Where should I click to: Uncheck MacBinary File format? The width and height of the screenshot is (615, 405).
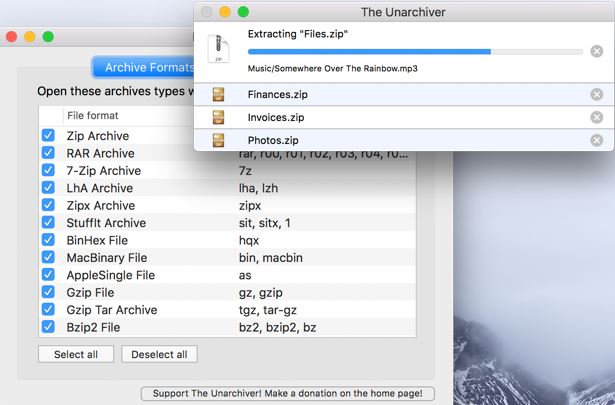click(x=48, y=257)
